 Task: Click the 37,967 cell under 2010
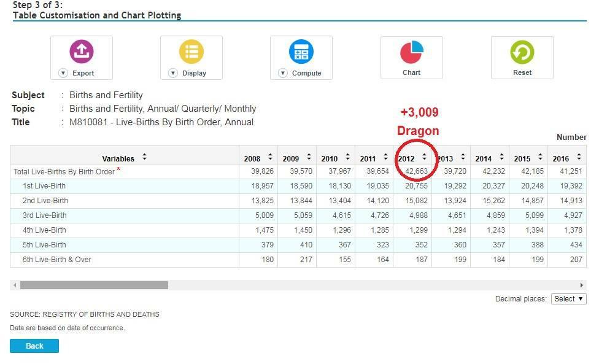[339, 171]
